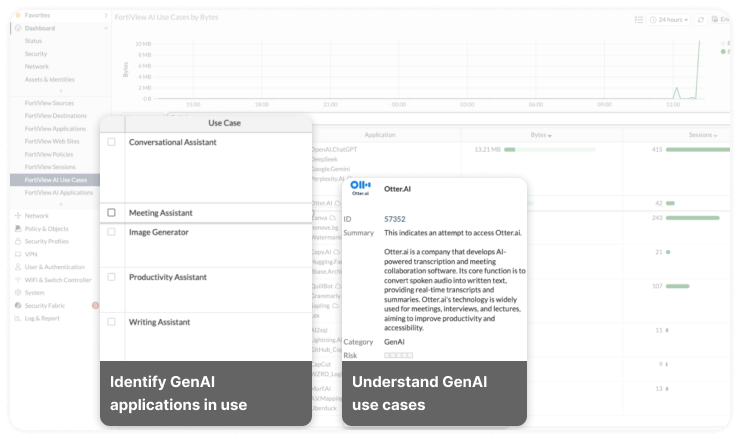Click the Meeting Assistant row
Screen dimensions: 740x440
[206, 213]
